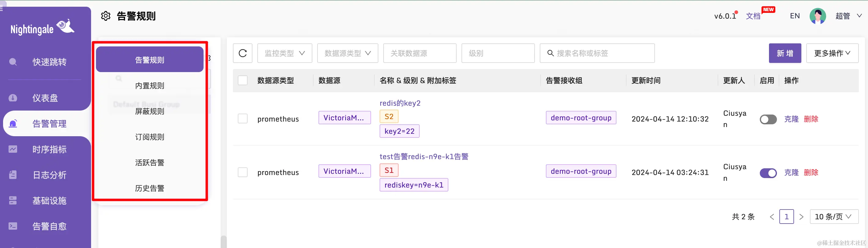Click page number 1 in pagination
868x248 pixels.
[x=786, y=217]
